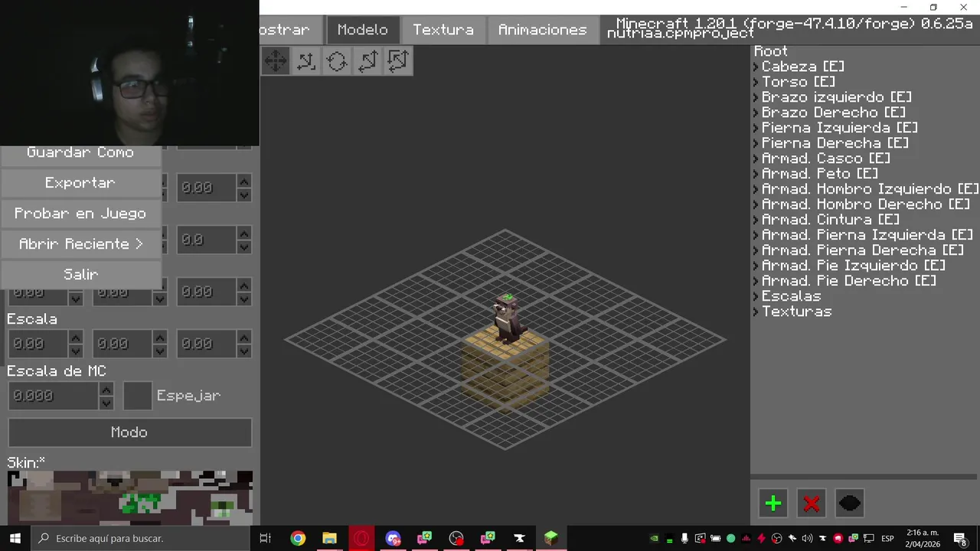Decrease the first Escala field value
Viewport: 980px width, 551px height.
[x=76, y=350]
